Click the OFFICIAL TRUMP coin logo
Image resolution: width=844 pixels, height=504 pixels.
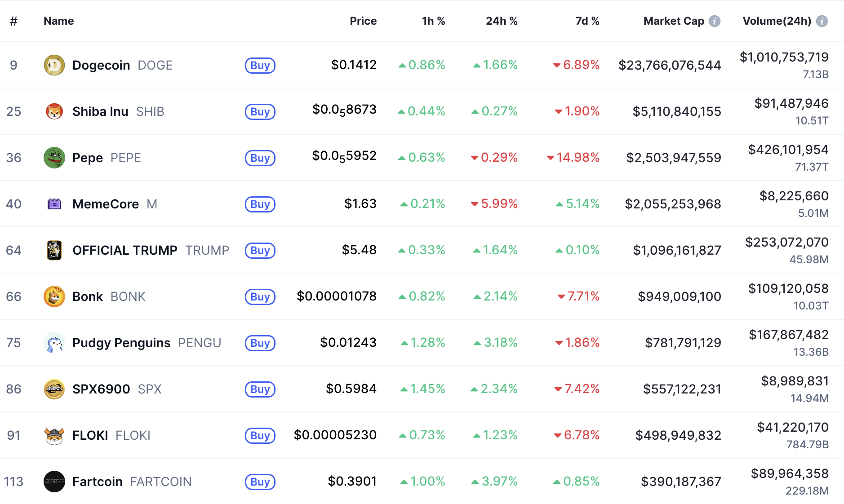tap(54, 250)
